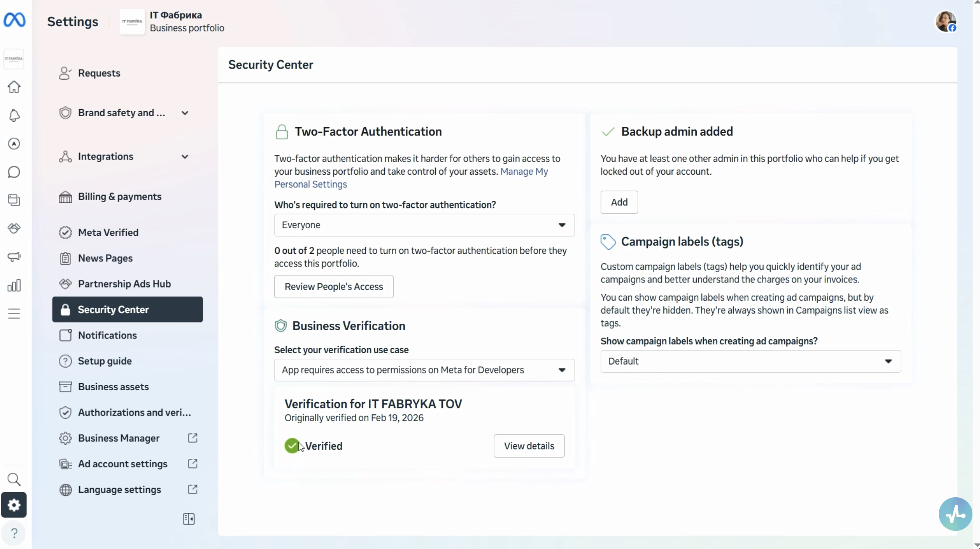The width and height of the screenshot is (980, 549).
Task: Click the content pages icon in left rail
Action: click(14, 200)
